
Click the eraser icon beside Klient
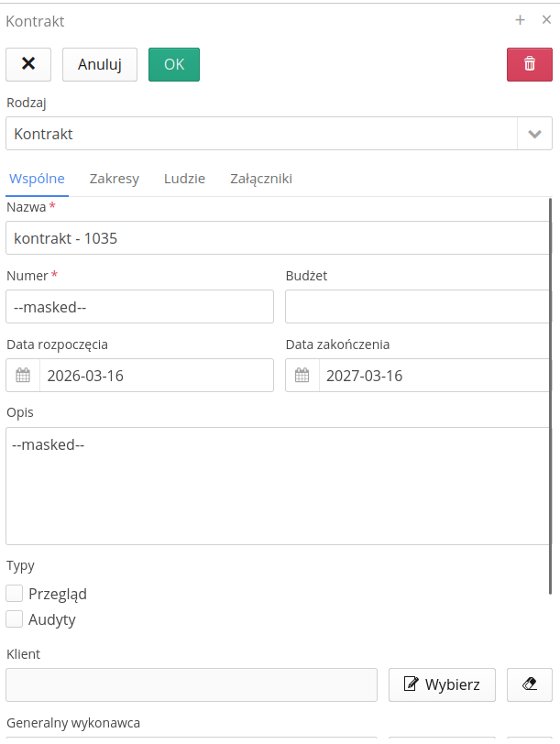tap(529, 684)
